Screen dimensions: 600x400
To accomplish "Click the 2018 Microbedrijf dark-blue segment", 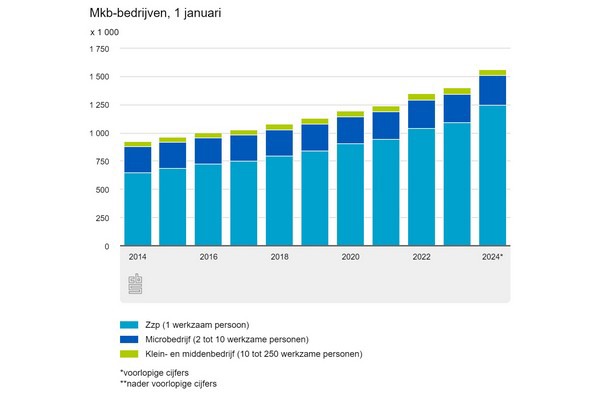I will [279, 143].
